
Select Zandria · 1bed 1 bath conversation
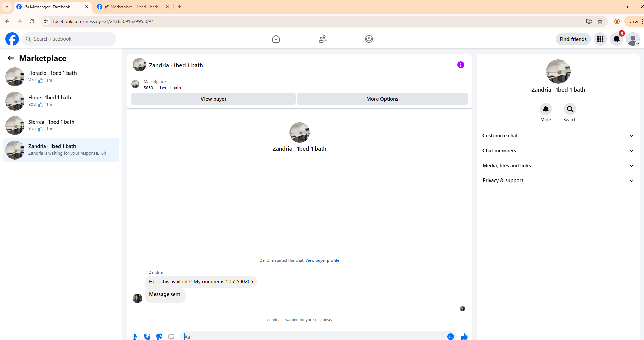[61, 150]
